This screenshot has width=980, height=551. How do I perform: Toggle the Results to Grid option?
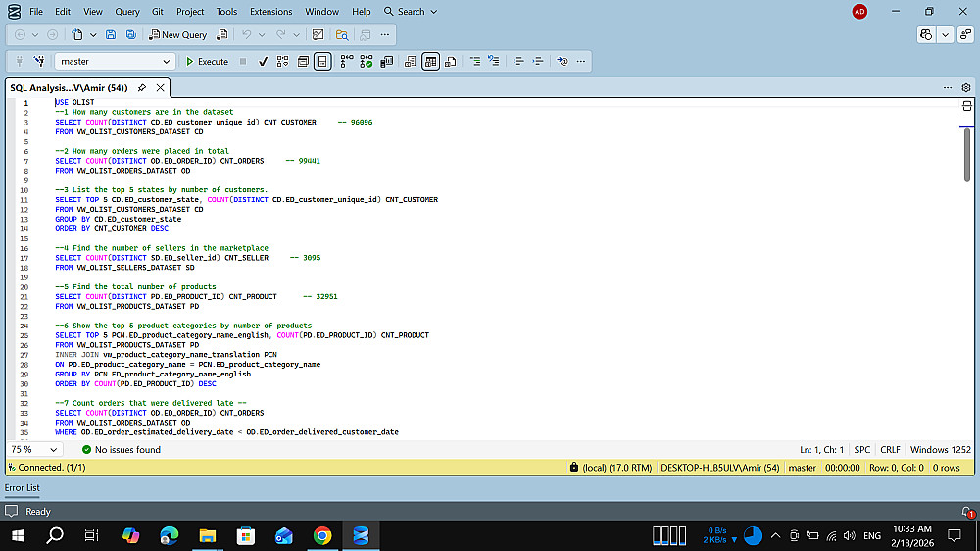coord(430,61)
